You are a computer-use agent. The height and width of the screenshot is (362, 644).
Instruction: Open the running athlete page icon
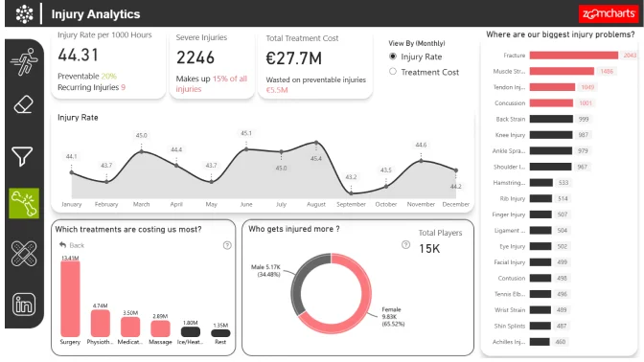(24, 61)
